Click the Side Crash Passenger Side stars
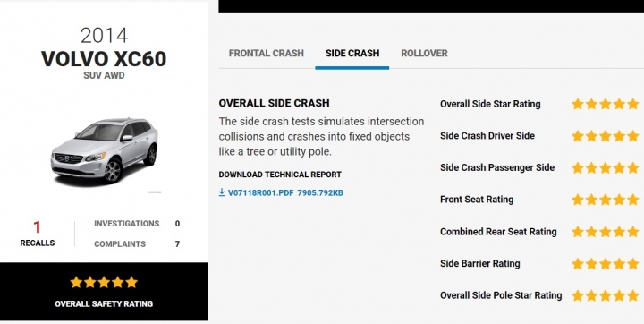The width and height of the screenshot is (644, 324). (606, 167)
